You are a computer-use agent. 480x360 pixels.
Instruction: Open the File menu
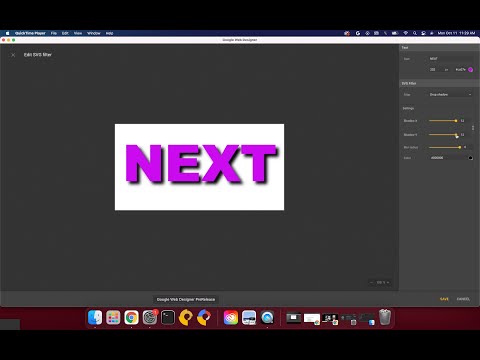[x=54, y=33]
